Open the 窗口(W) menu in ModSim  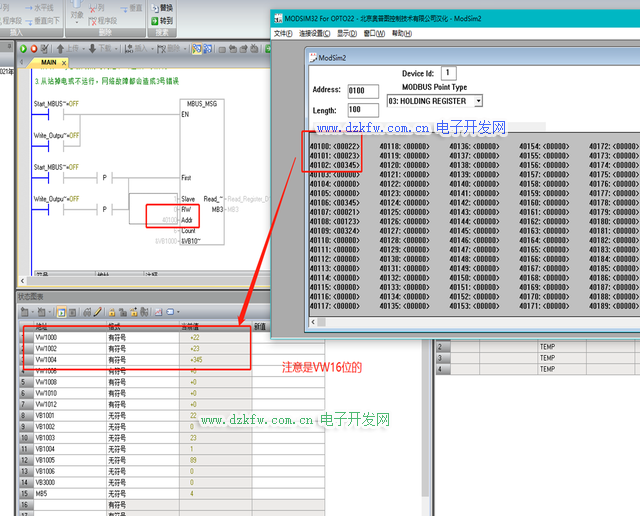click(374, 33)
